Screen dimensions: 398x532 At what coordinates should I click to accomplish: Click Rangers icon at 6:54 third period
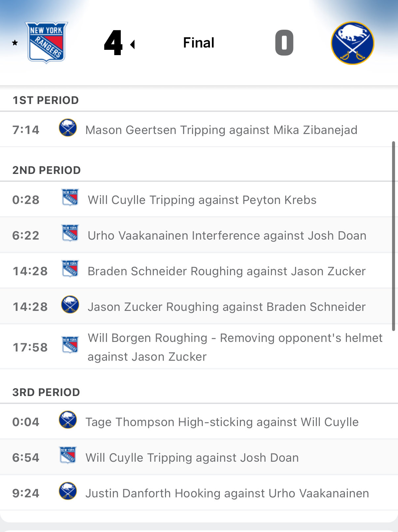(68, 455)
